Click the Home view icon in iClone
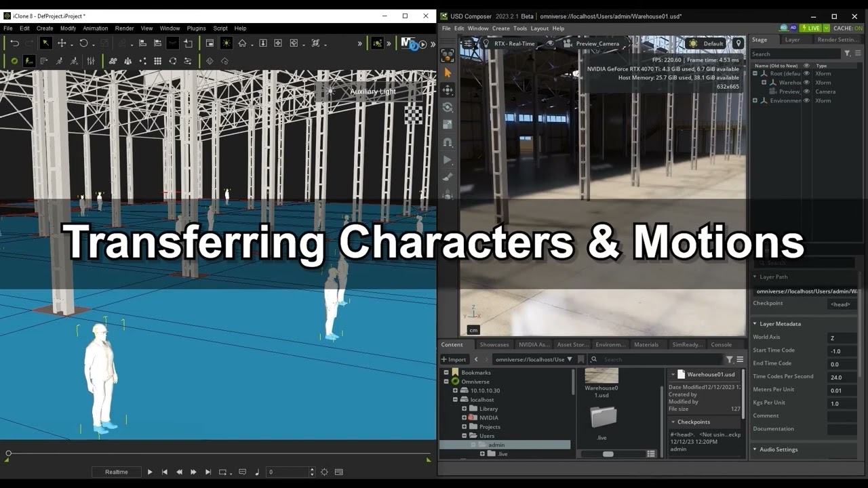868x488 pixels. click(242, 43)
